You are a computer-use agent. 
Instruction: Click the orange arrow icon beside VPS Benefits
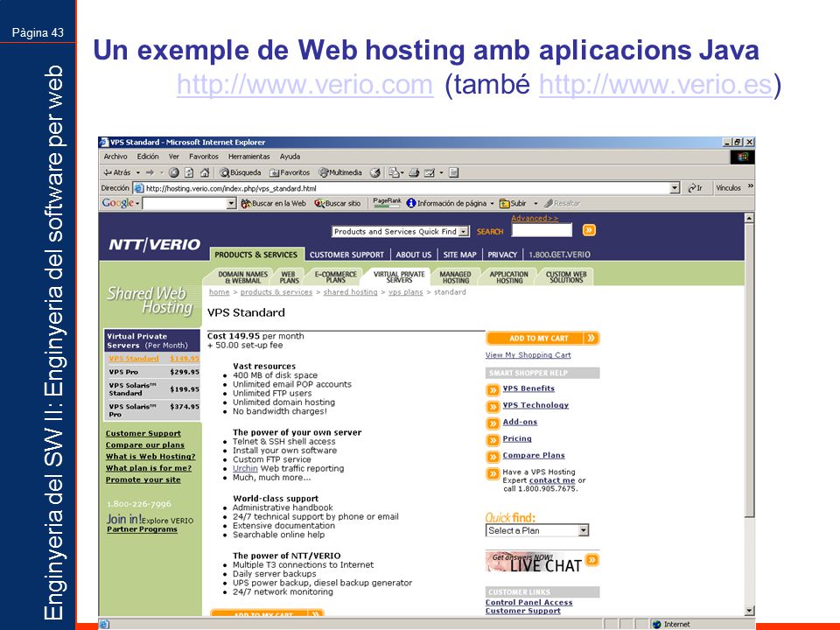click(x=493, y=390)
